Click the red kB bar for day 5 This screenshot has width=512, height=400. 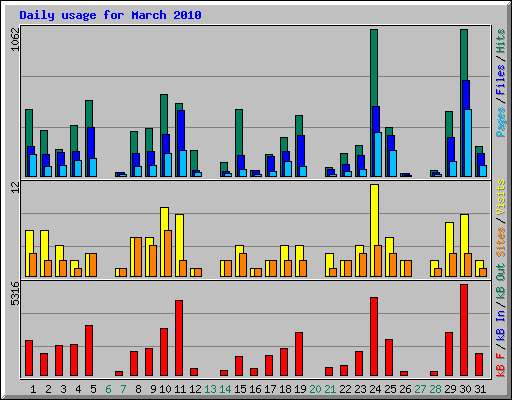coord(89,351)
